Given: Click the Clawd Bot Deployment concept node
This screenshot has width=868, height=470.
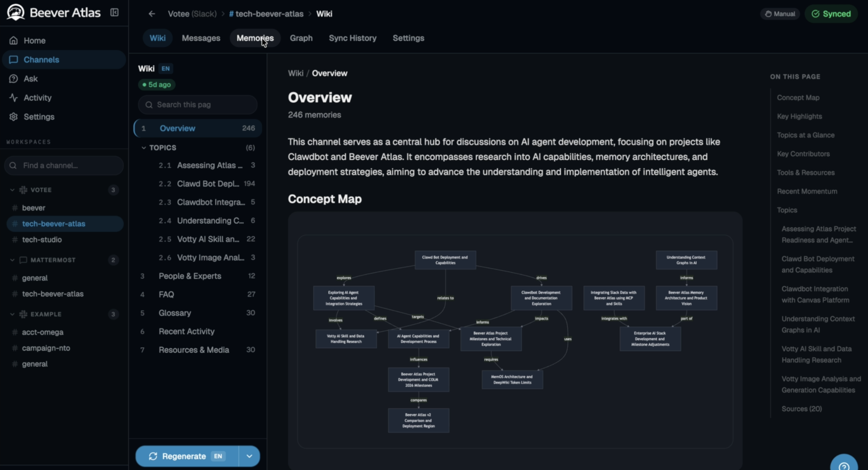Looking at the screenshot, I should point(445,260).
